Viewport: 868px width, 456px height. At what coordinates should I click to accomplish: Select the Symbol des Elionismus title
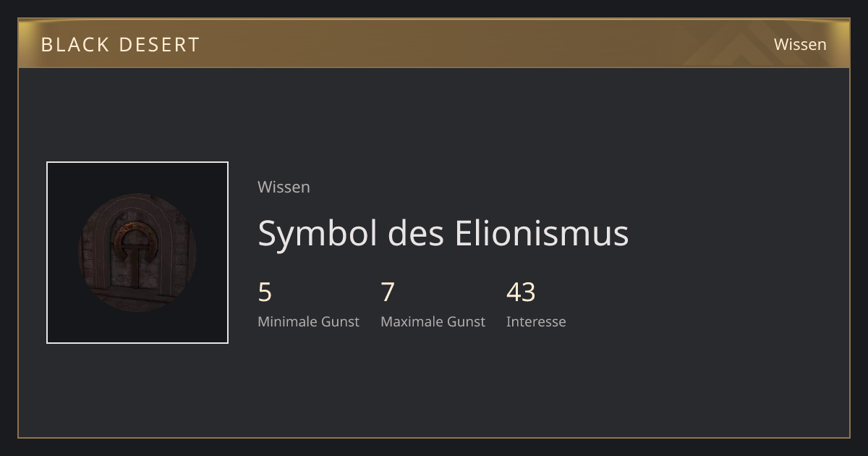coord(443,233)
